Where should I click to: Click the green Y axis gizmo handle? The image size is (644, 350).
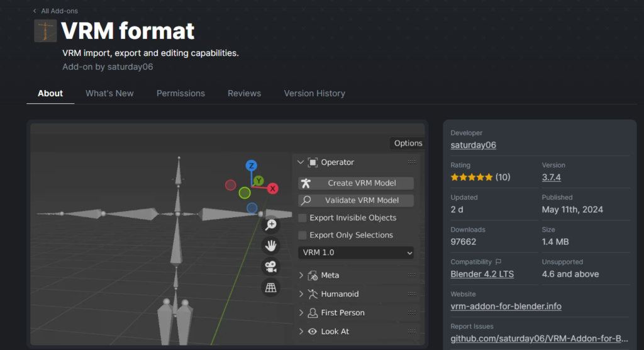click(258, 181)
